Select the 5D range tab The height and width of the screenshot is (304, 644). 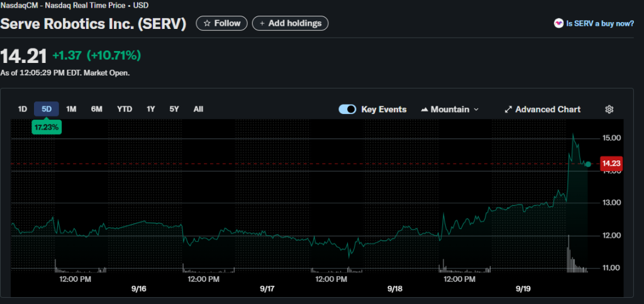(x=47, y=110)
